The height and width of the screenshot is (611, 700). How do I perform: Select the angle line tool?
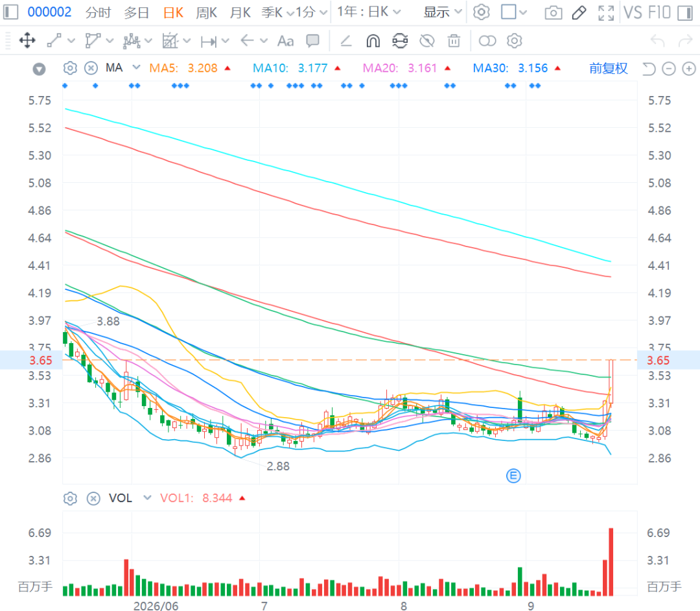point(346,41)
